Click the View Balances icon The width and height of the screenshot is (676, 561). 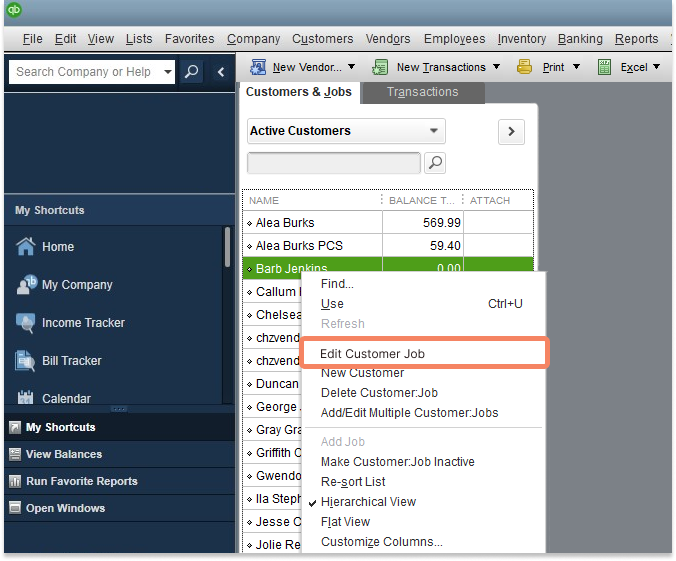click(x=15, y=454)
